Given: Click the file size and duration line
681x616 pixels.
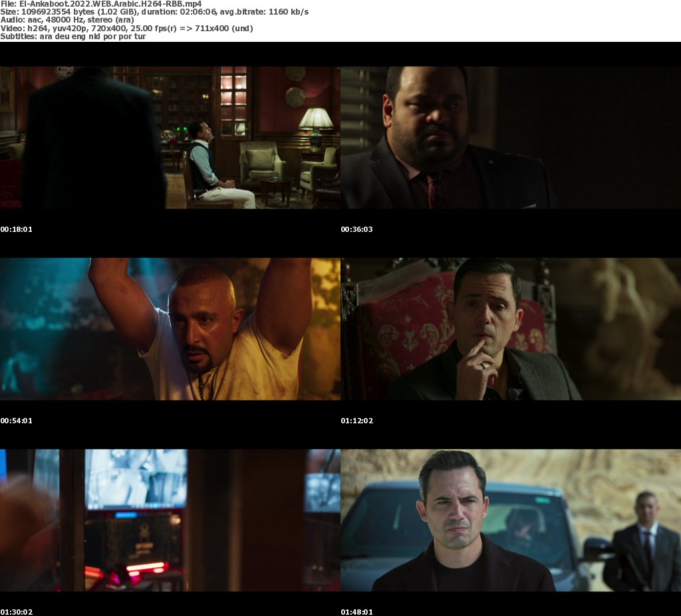Looking at the screenshot, I should (x=154, y=12).
